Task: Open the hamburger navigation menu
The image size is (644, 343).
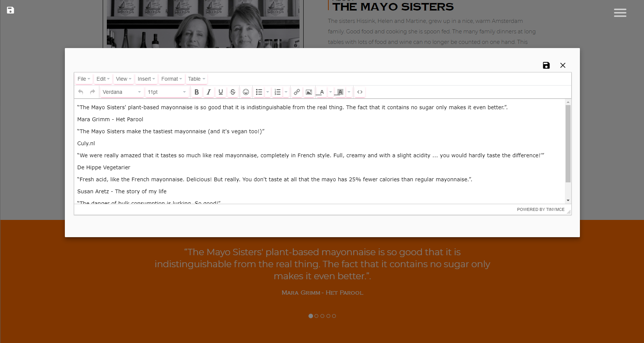Action: (620, 13)
